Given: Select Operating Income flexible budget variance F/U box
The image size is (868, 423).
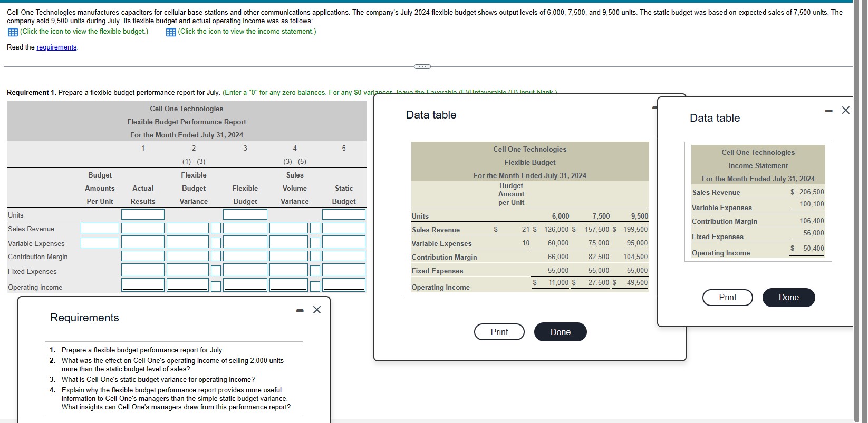Looking at the screenshot, I should click(216, 286).
